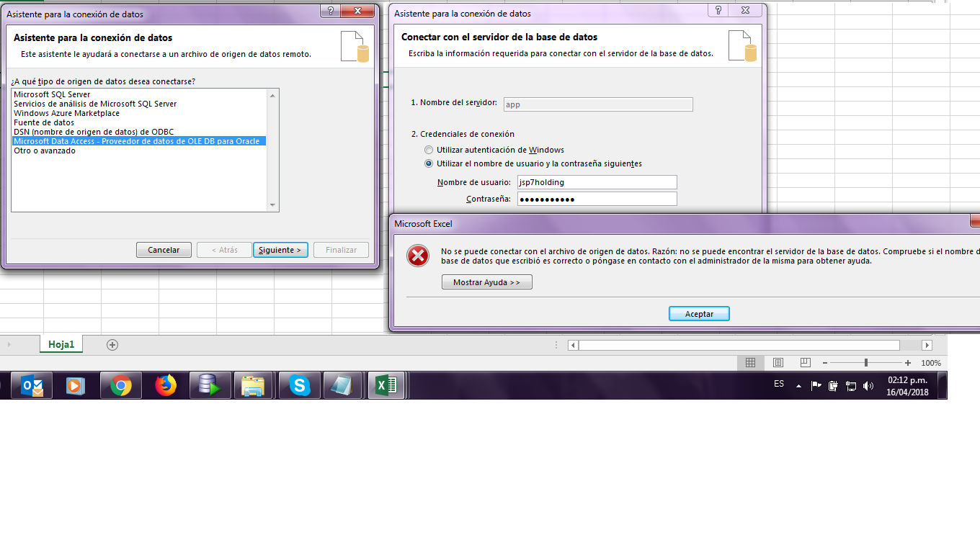Click the Contraseña password field
980x553 pixels.
coord(597,199)
